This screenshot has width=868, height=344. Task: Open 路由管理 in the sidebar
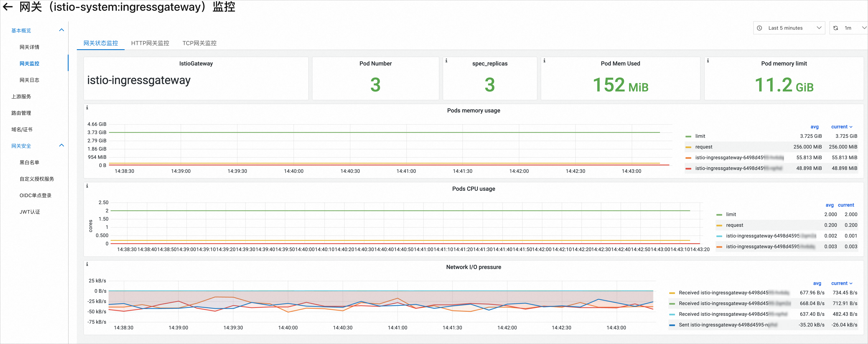click(x=21, y=113)
